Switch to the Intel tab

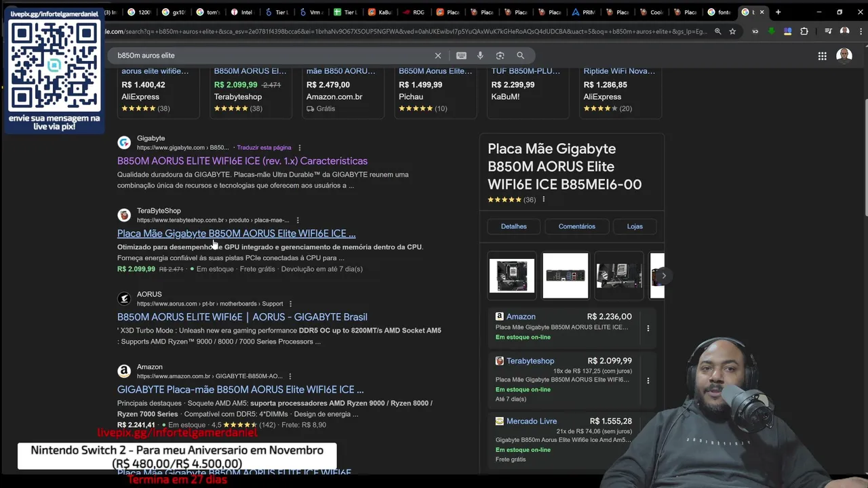point(244,12)
